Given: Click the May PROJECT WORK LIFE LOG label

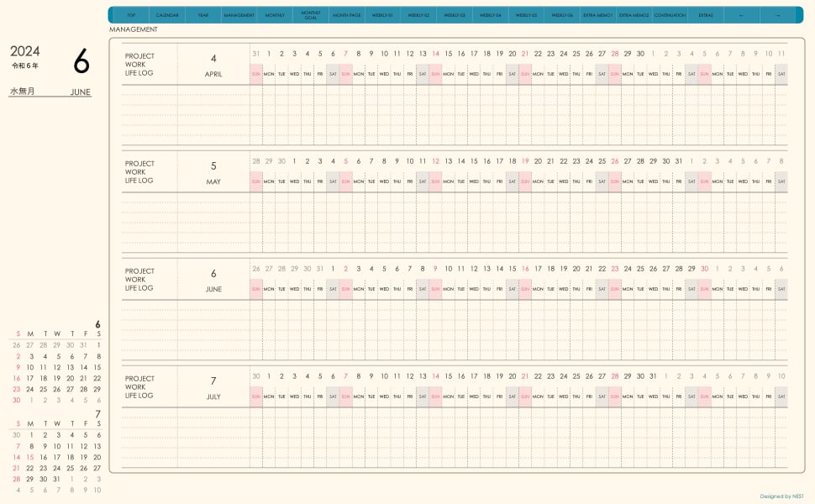Looking at the screenshot, I should tap(139, 172).
